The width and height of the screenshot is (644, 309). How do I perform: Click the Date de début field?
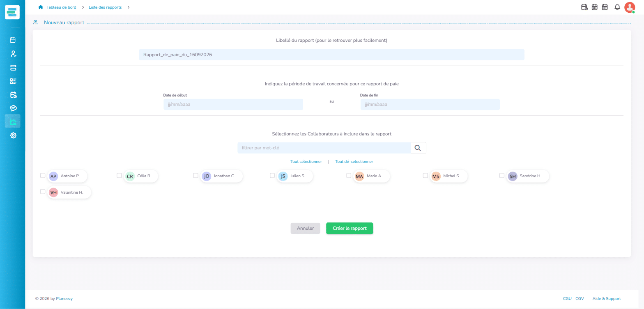point(233,104)
